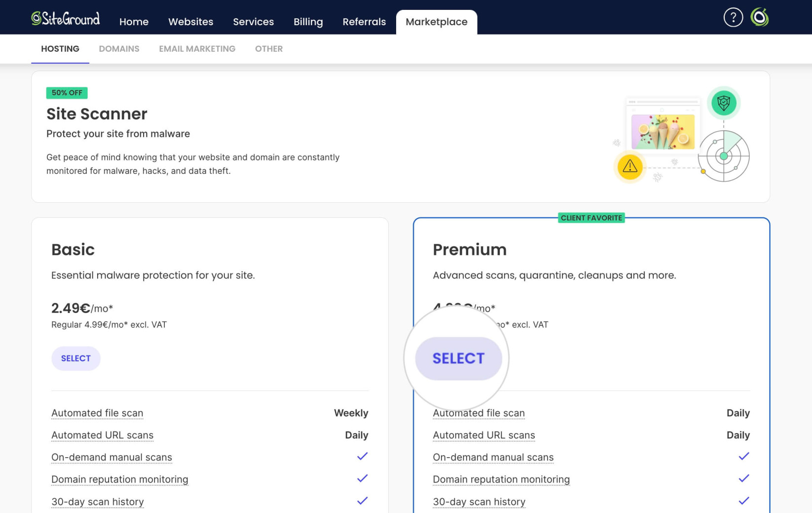This screenshot has height=513, width=812.
Task: Switch to the Hosting tab
Action: (60, 49)
